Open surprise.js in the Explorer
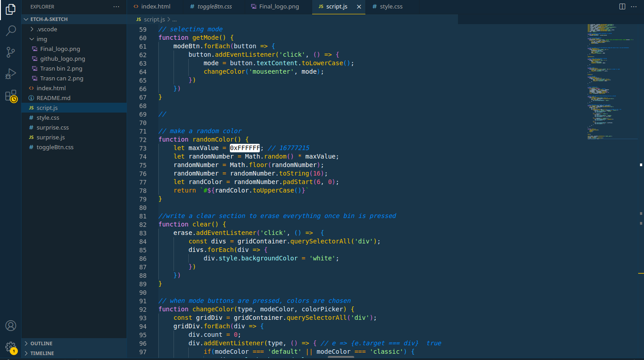The height and width of the screenshot is (360, 644). click(x=74, y=137)
